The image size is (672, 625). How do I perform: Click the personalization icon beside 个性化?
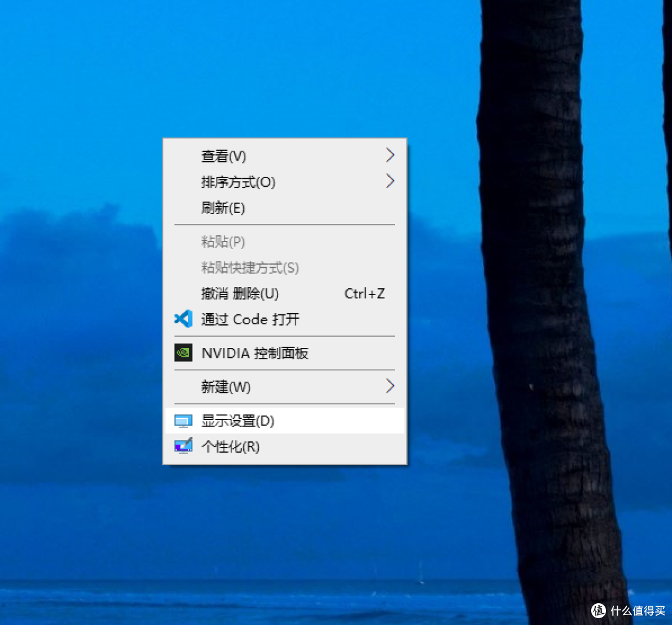[x=183, y=446]
